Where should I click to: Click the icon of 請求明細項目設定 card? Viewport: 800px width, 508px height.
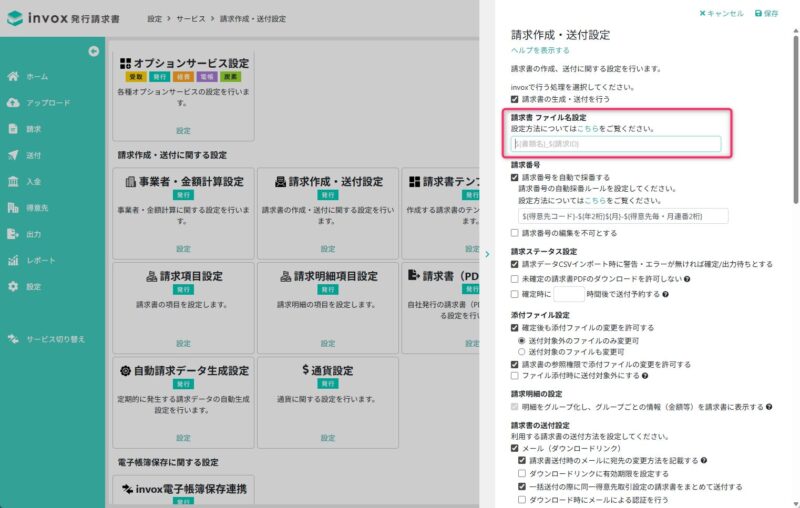pyautogui.click(x=286, y=276)
